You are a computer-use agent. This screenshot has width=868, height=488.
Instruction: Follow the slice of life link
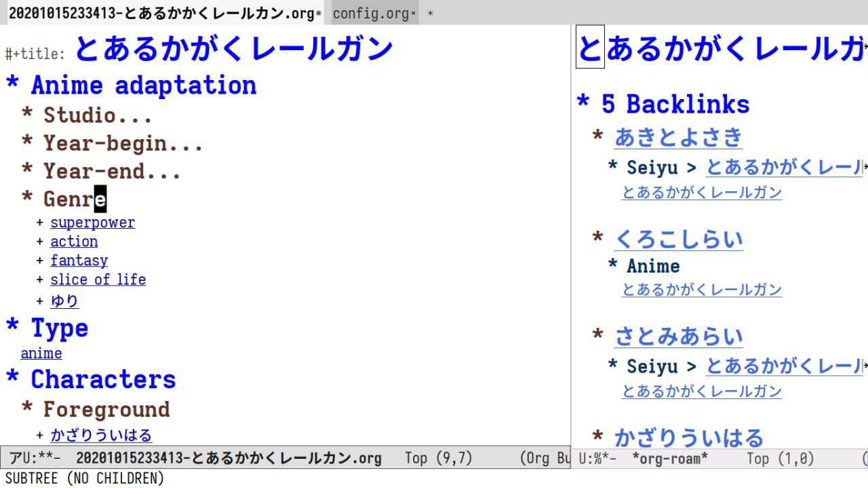98,280
